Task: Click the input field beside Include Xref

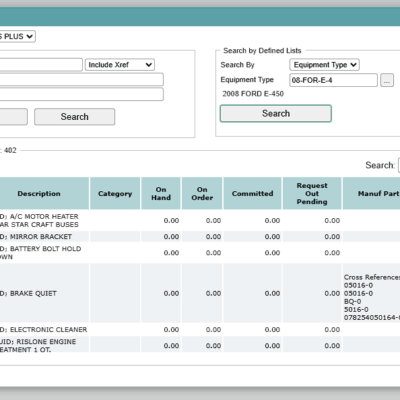Action: point(41,65)
